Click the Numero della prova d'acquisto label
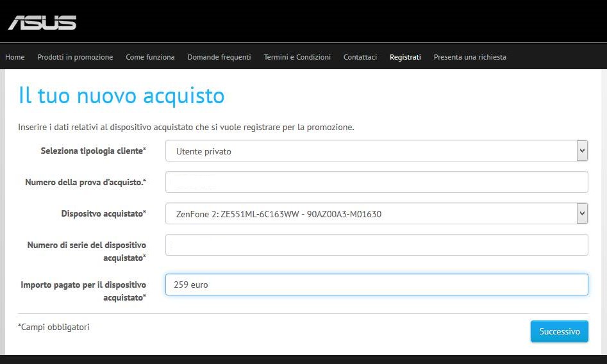This screenshot has height=364, width=607. (x=85, y=182)
